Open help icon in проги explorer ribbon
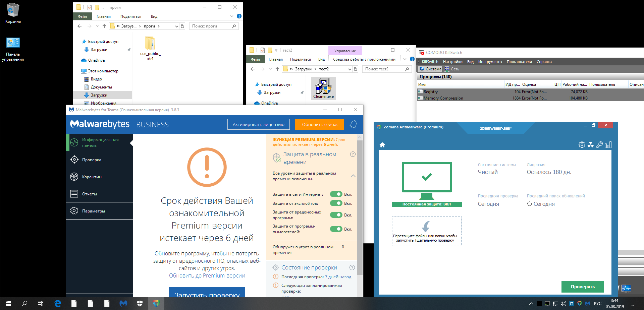Screen dimensions: 644x310 tap(239, 16)
